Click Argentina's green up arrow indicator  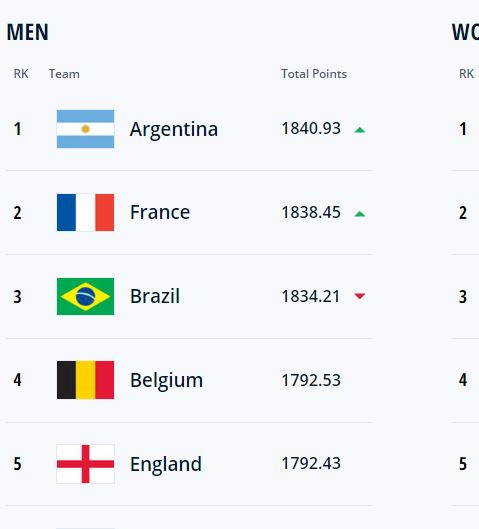pyautogui.click(x=360, y=130)
